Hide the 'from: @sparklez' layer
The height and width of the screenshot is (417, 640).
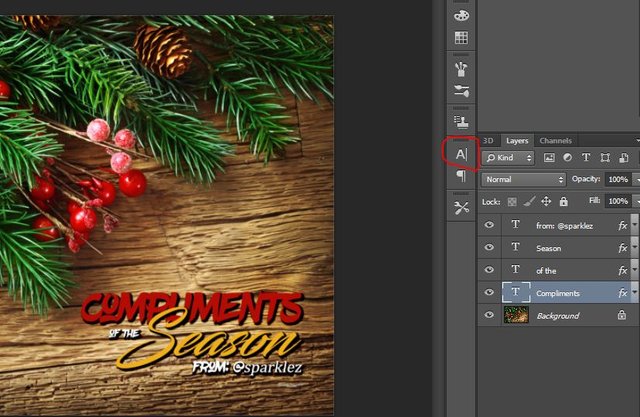pyautogui.click(x=489, y=225)
